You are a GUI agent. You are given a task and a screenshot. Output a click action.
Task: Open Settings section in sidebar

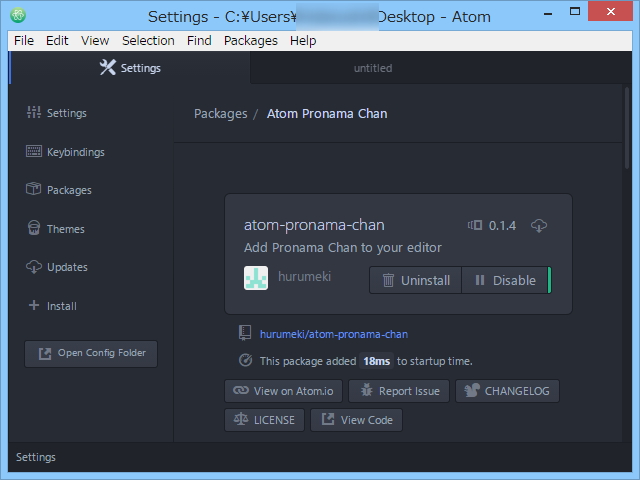click(x=67, y=113)
